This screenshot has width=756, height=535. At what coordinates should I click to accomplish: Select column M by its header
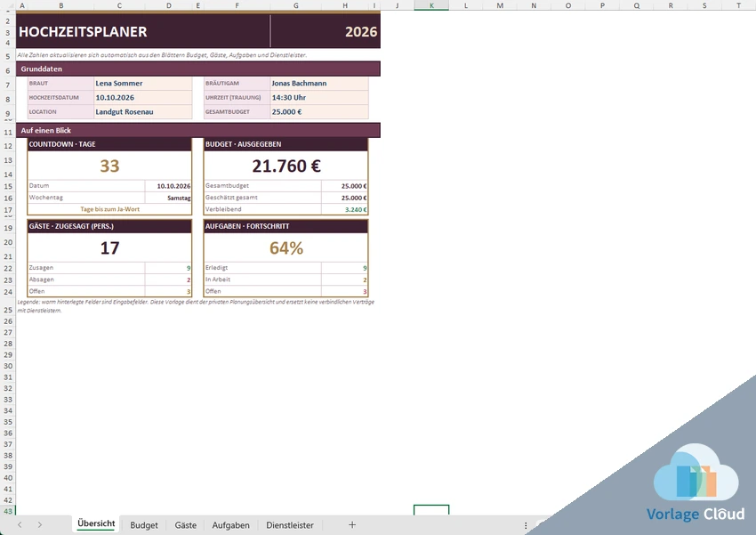500,5
